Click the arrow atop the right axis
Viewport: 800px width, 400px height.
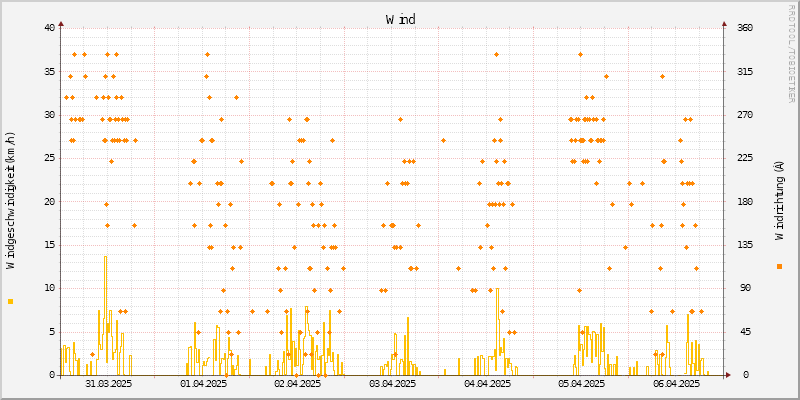(725, 23)
